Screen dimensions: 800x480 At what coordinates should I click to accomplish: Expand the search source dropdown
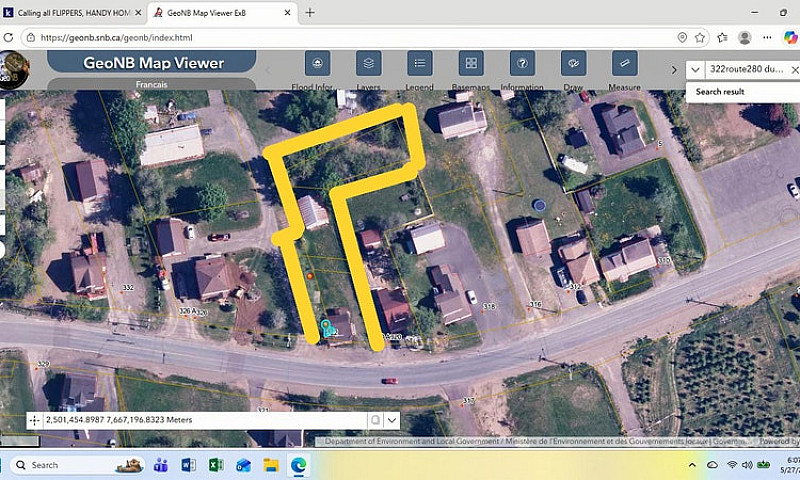(695, 69)
